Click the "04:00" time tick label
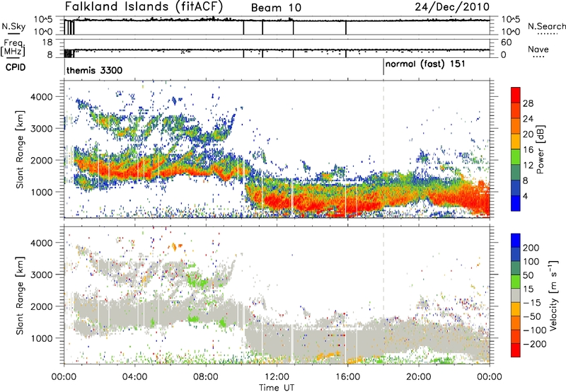 (135, 377)
